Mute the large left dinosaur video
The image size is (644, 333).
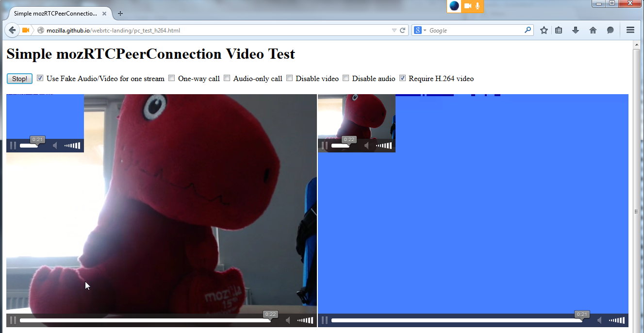(x=288, y=320)
